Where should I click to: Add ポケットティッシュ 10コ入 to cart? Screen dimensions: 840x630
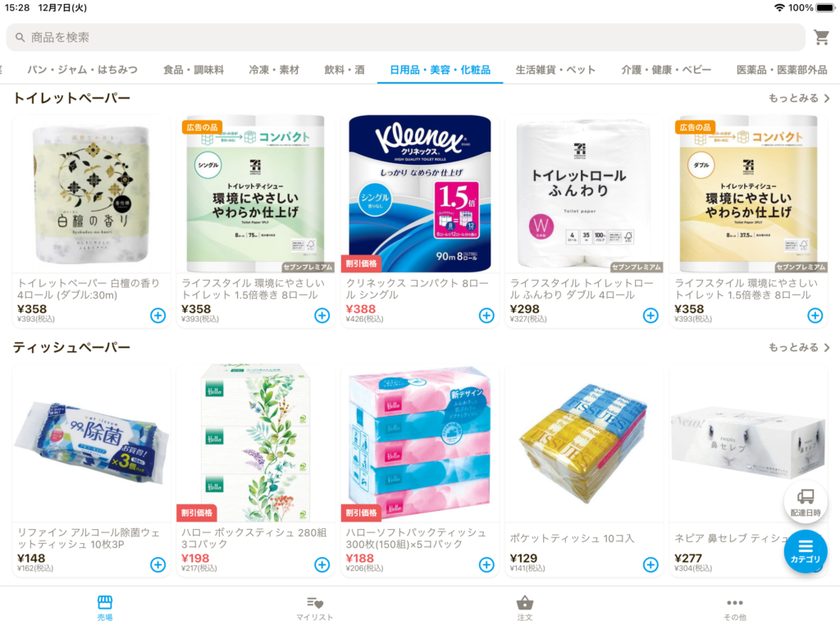click(651, 564)
